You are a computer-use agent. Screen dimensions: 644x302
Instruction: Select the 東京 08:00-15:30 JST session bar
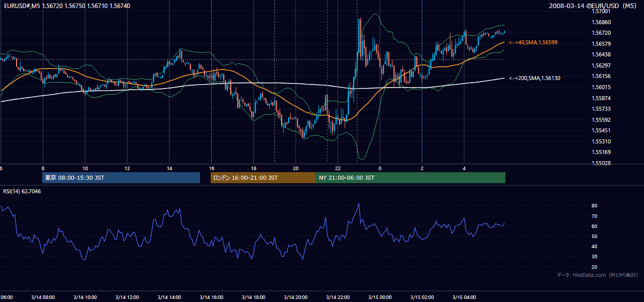click(121, 178)
